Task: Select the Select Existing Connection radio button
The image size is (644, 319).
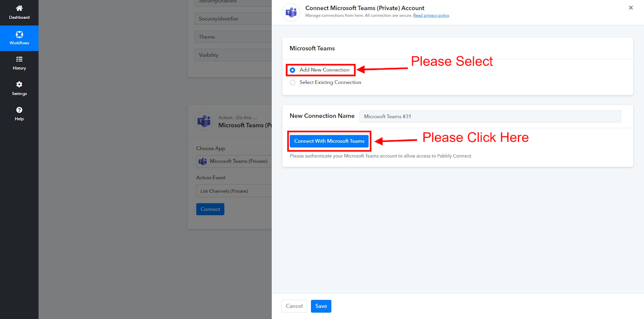Action: [293, 83]
